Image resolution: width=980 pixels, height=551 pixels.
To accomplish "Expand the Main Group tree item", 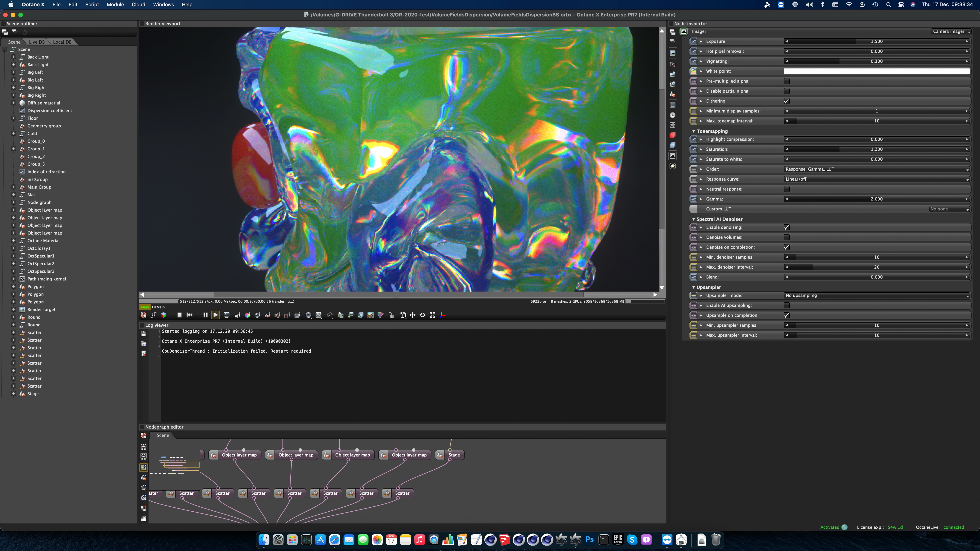I will 13,187.
